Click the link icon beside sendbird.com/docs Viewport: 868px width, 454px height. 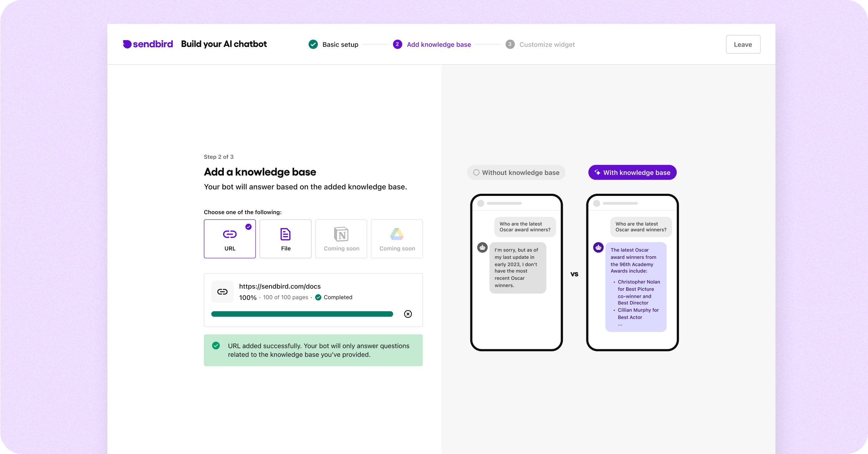click(x=222, y=292)
